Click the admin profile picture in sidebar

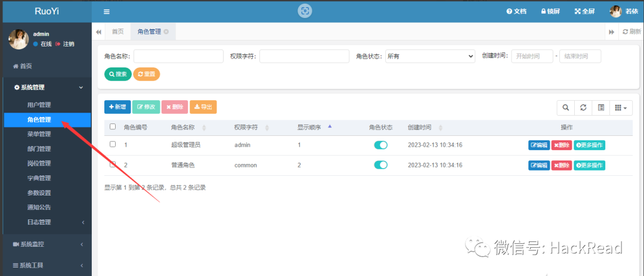point(19,39)
